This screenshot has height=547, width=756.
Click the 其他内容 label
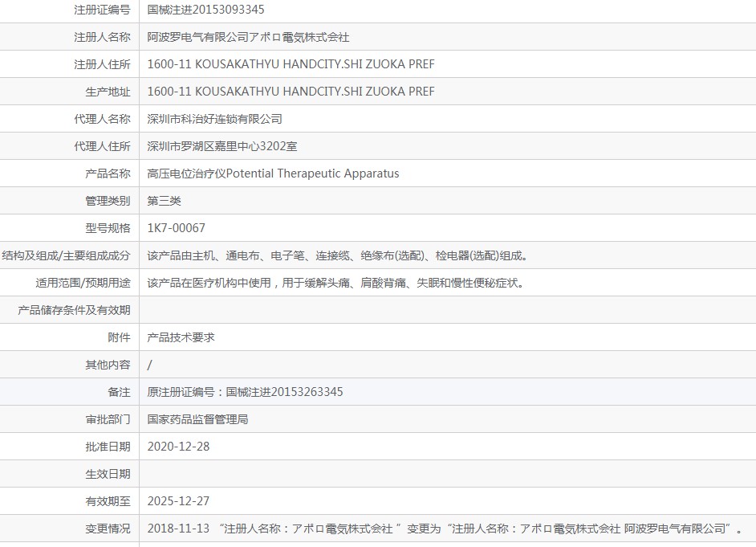108,365
